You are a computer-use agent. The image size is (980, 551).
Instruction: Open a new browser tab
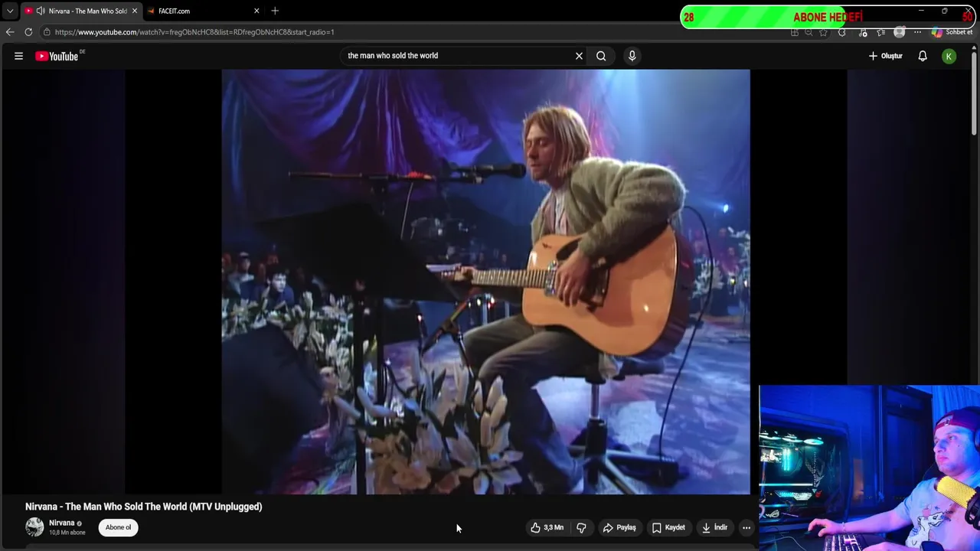pyautogui.click(x=275, y=11)
